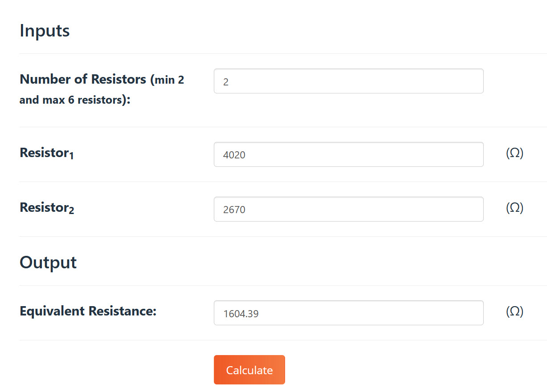Screen dimensions: 547x392
Task: Select the Resistor 2 value field
Action: pyautogui.click(x=348, y=209)
